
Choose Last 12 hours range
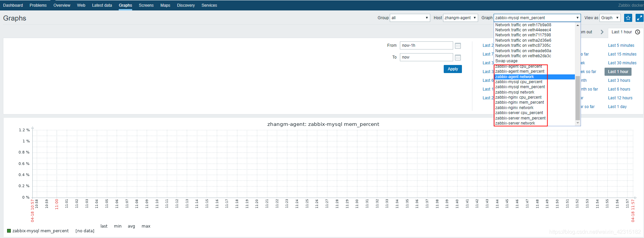click(620, 98)
